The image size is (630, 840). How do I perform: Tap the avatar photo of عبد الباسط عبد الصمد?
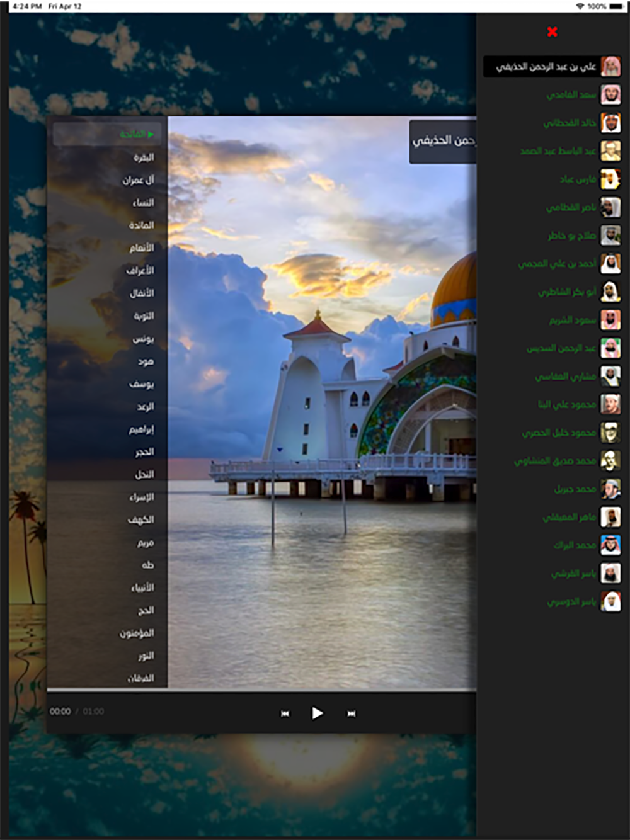point(610,151)
